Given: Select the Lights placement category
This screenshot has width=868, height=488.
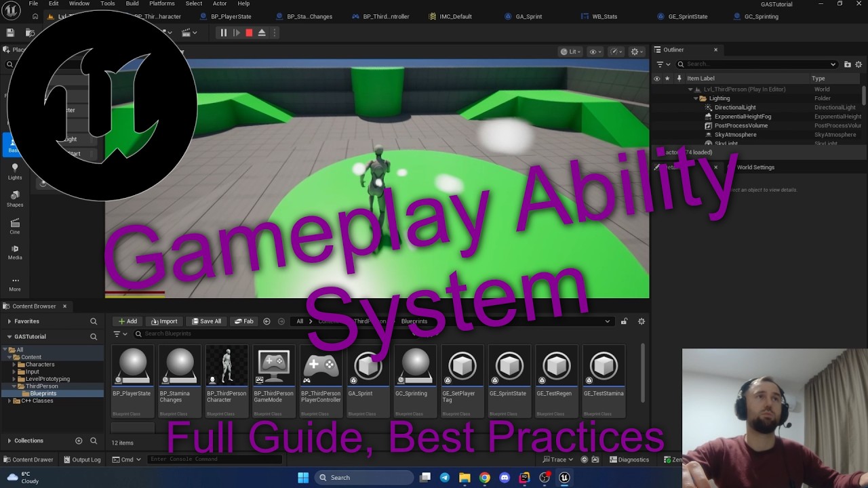Looking at the screenshot, I should [x=15, y=171].
